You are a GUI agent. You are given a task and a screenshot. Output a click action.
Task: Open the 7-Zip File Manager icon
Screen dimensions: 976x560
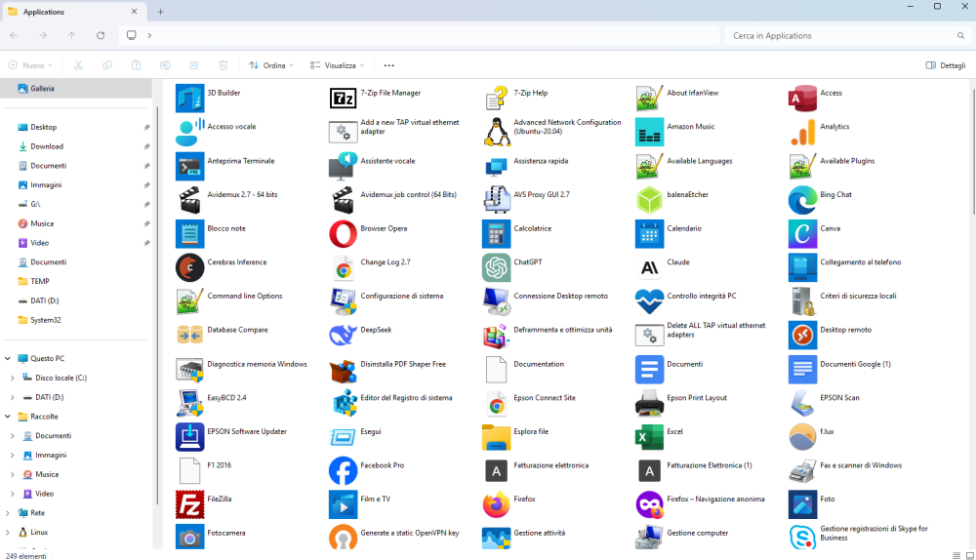(343, 99)
